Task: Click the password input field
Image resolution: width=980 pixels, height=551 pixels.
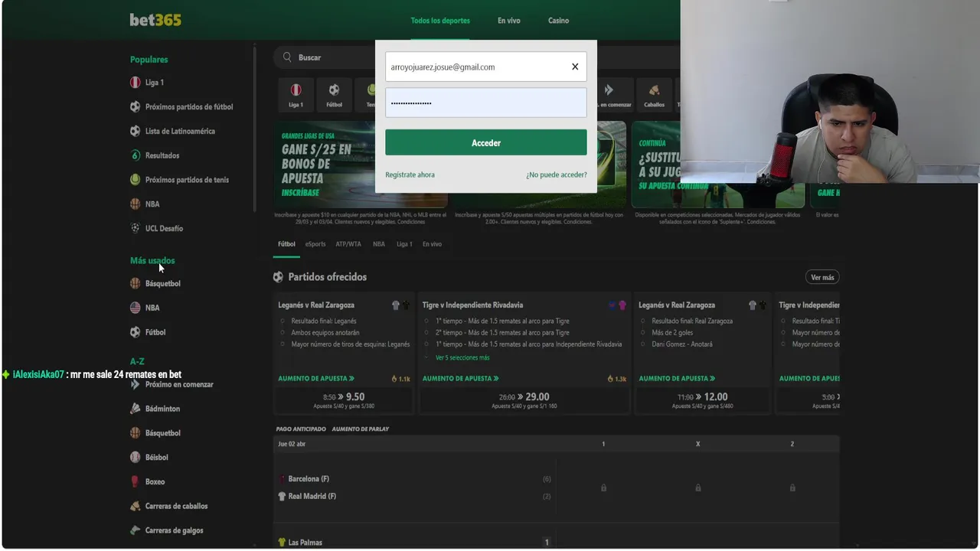Action: (x=486, y=103)
